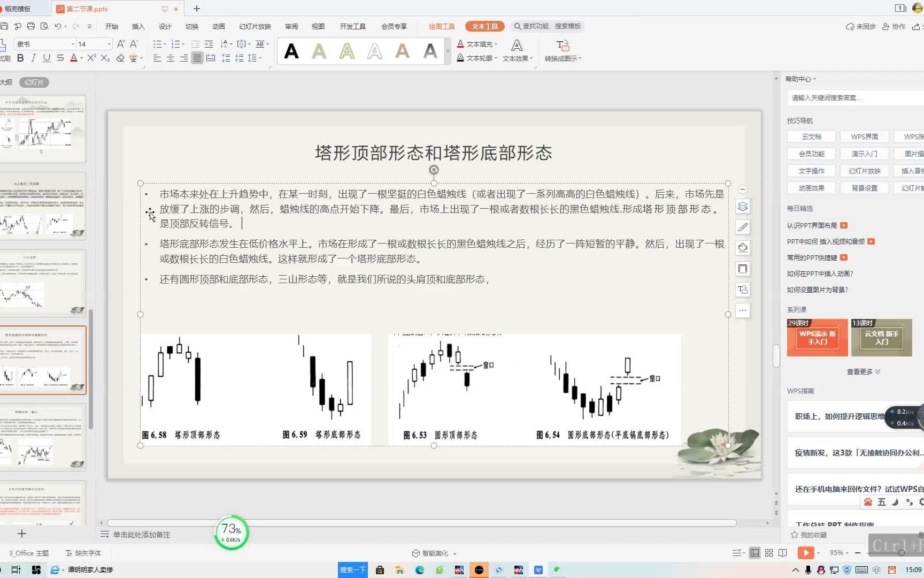This screenshot has width=924, height=578.
Task: Click '智能美化' in status bar
Action: (434, 553)
